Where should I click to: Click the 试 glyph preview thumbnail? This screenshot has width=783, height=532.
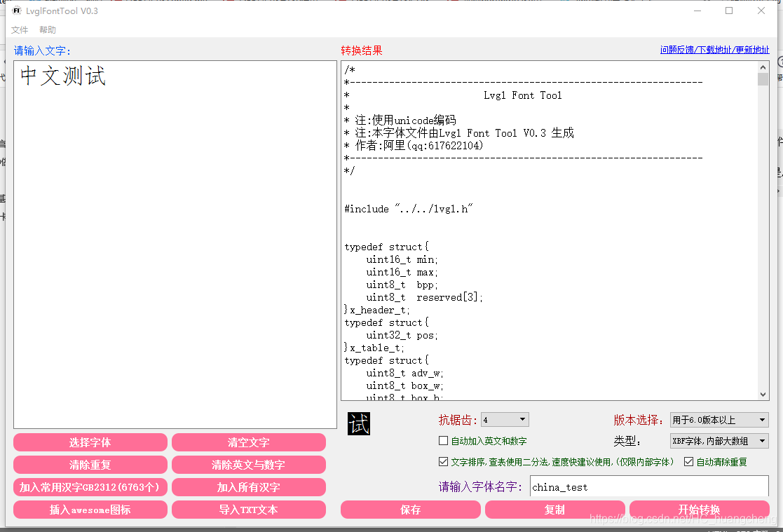[358, 423]
